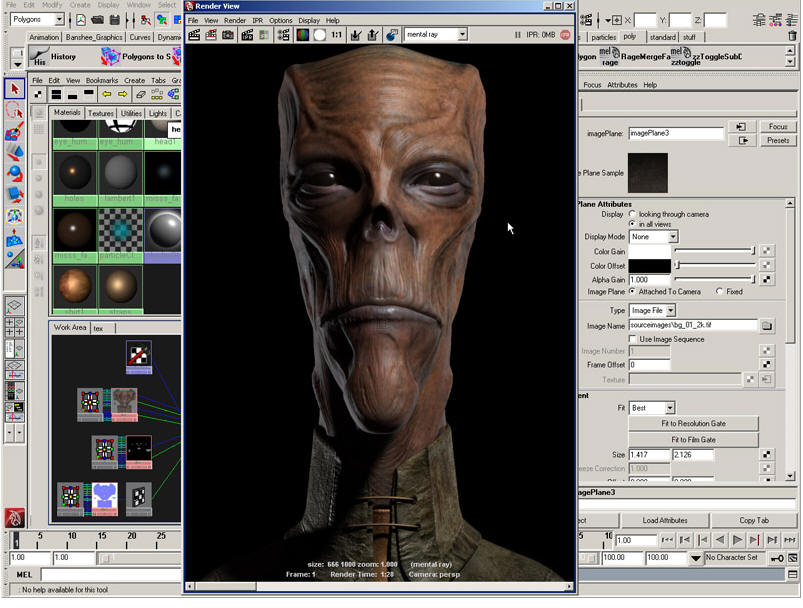803x608 pixels.
Task: Open Render menu in Render View
Action: point(235,20)
